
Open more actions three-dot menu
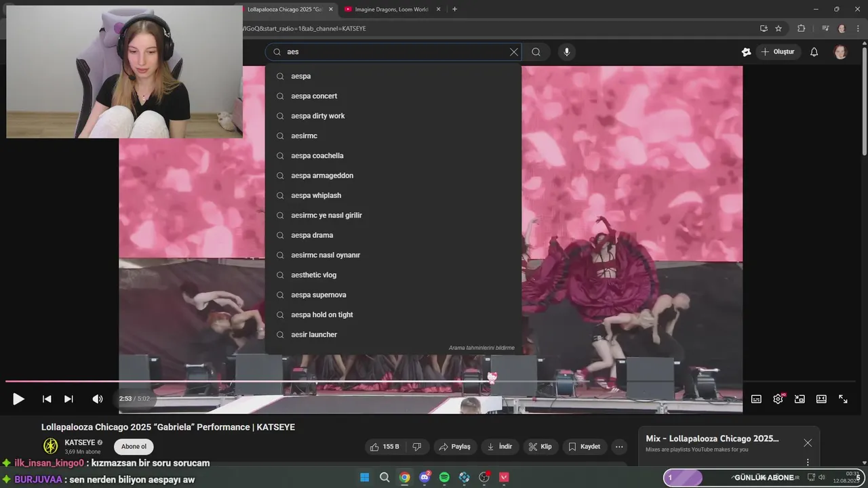pyautogui.click(x=618, y=447)
